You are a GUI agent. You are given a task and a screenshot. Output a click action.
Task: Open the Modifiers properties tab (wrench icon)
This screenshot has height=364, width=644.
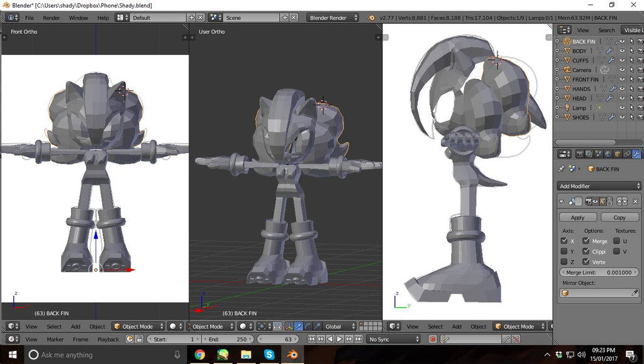point(636,154)
